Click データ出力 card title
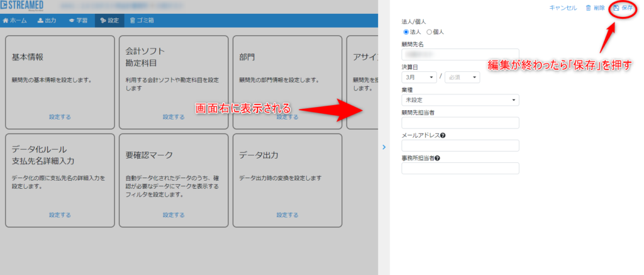Viewport: 644px width, 275px height. click(x=258, y=155)
